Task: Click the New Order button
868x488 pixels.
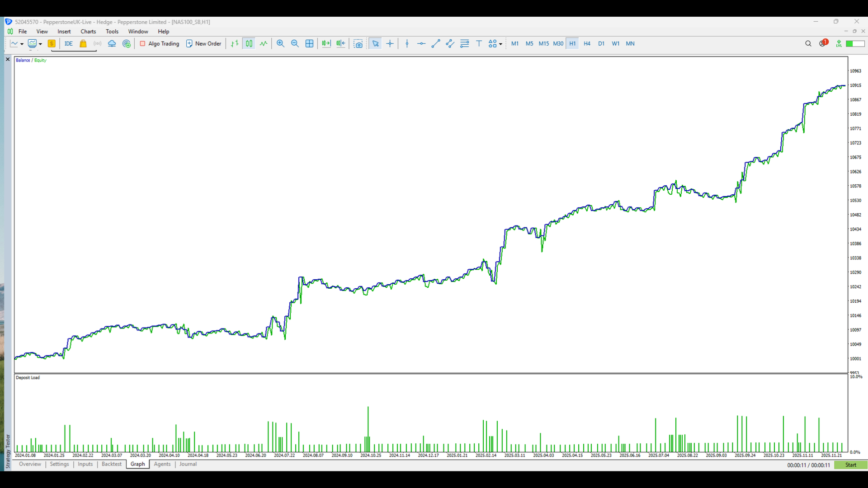Action: (204, 43)
